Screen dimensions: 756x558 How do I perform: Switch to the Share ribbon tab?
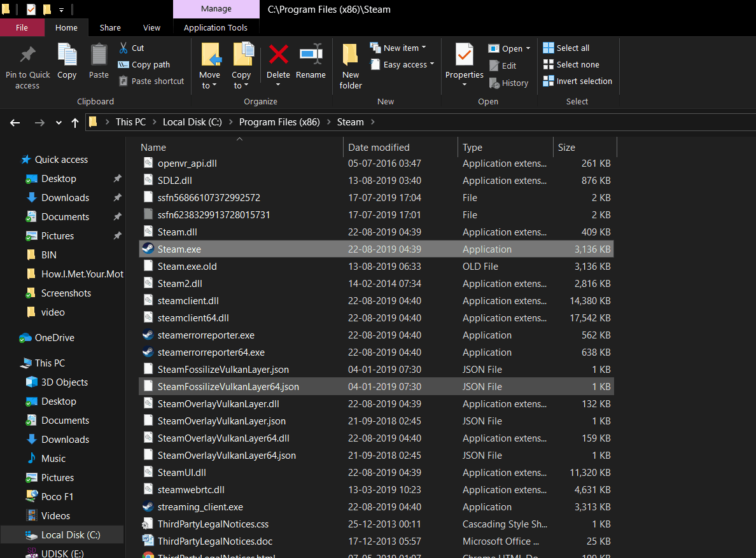pyautogui.click(x=111, y=27)
